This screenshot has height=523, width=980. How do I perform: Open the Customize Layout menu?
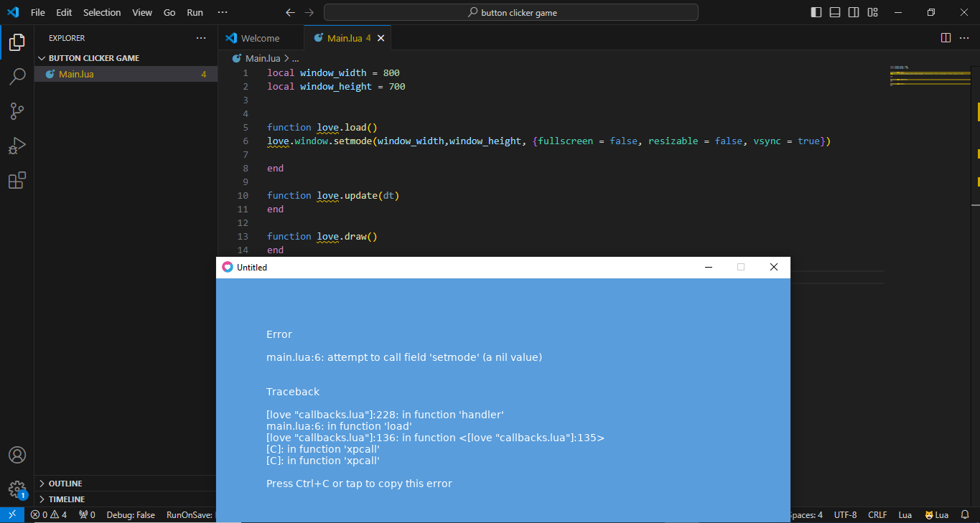click(x=872, y=12)
